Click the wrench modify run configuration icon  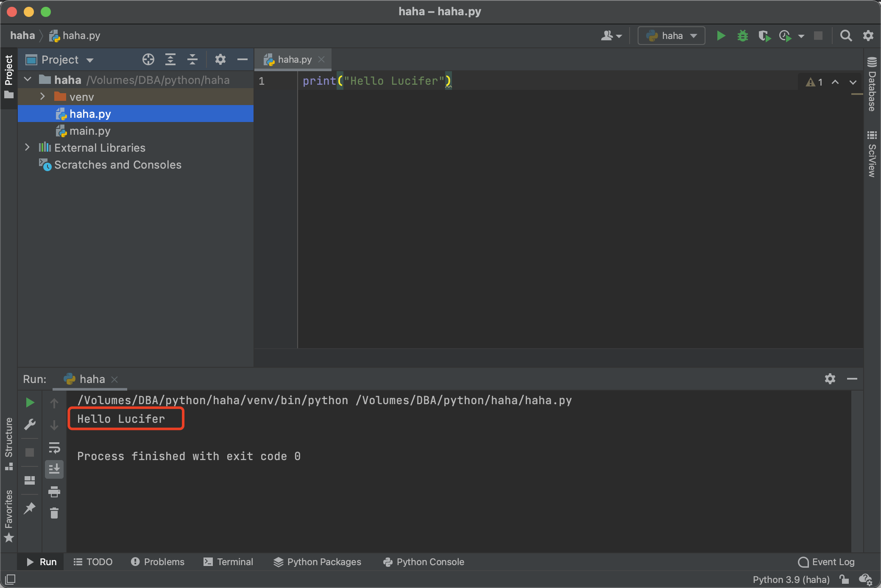pos(30,424)
